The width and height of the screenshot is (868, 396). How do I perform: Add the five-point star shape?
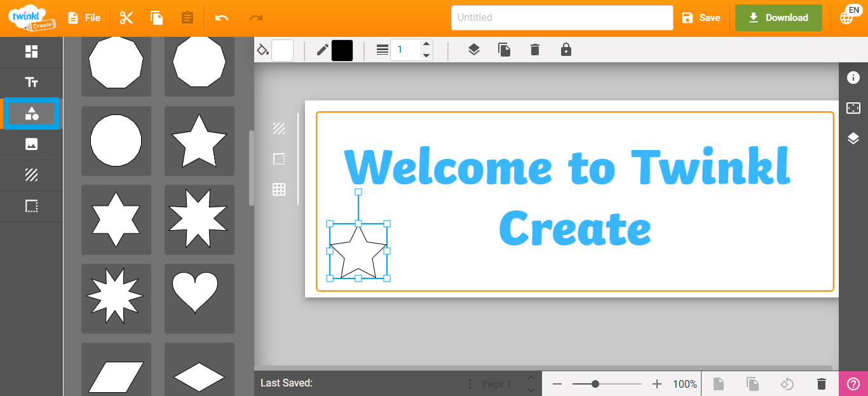200,141
